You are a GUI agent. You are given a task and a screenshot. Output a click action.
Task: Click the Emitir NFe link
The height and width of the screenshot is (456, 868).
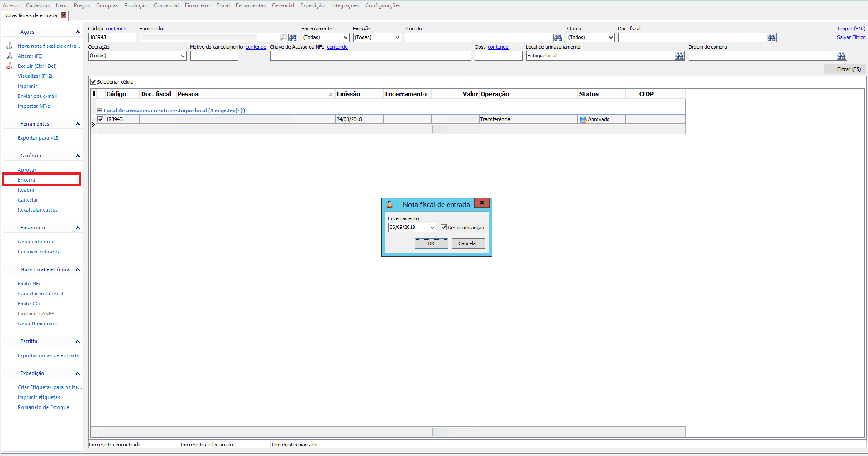click(30, 284)
